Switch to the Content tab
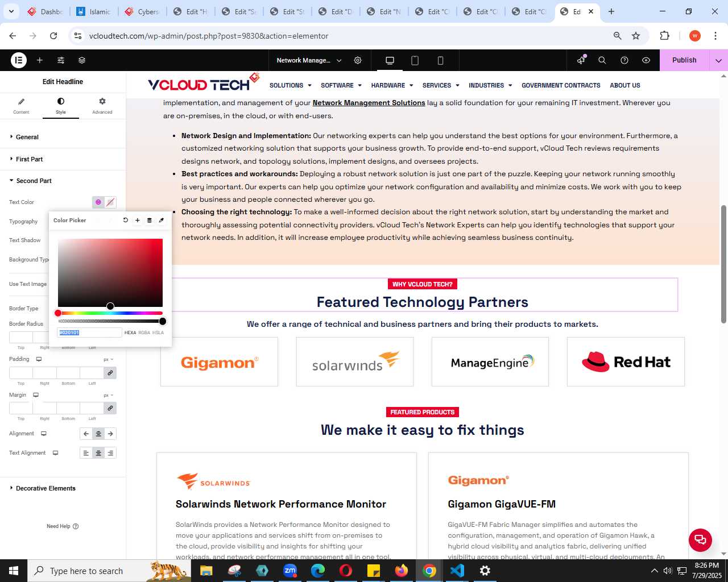The width and height of the screenshot is (728, 582). (x=21, y=106)
